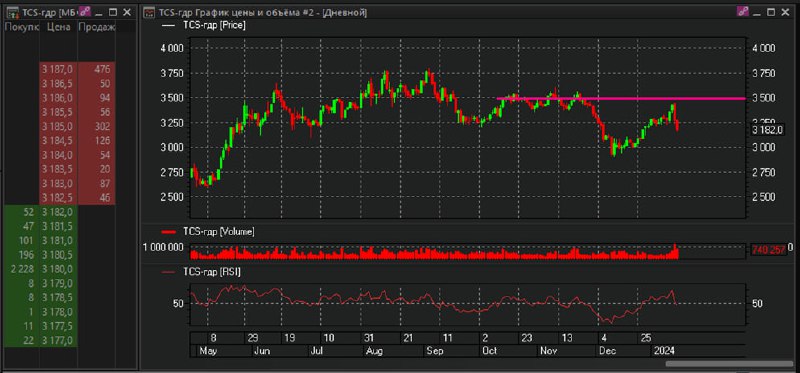Click the chart window icon in title bar
This screenshot has height=373, width=800.
[x=149, y=12]
